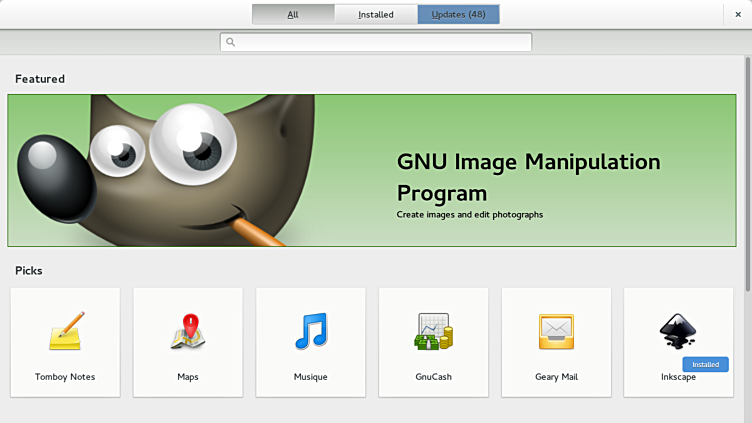Click the Musique tile label
Screen dimensions: 752x423
[x=311, y=377]
